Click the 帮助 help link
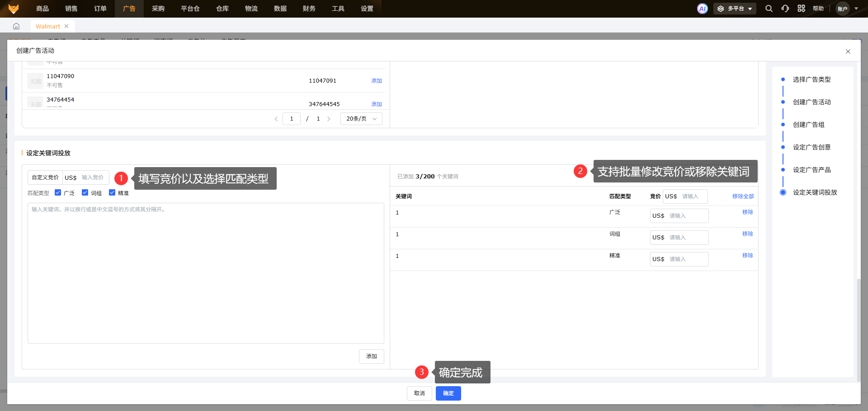 [818, 9]
